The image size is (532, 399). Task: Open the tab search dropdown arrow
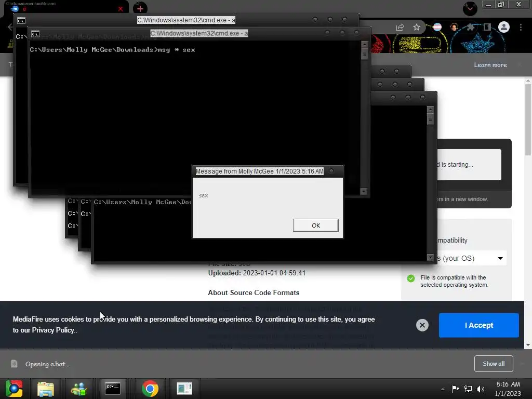470,8
